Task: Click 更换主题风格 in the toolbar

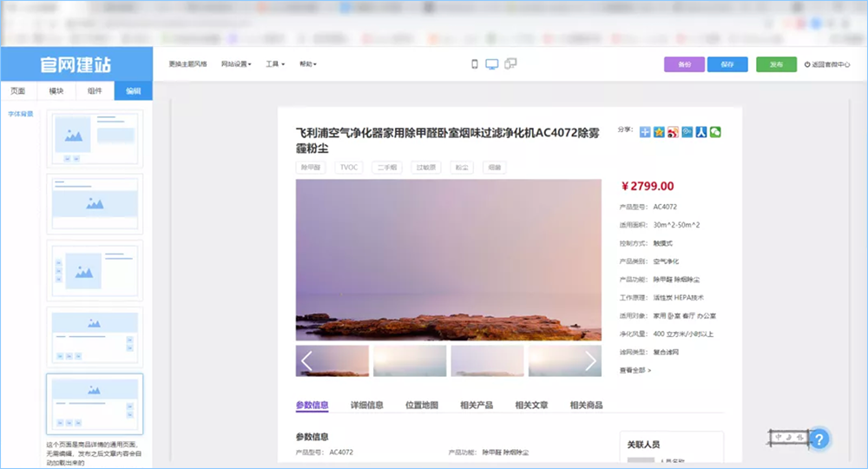Action: coord(187,64)
